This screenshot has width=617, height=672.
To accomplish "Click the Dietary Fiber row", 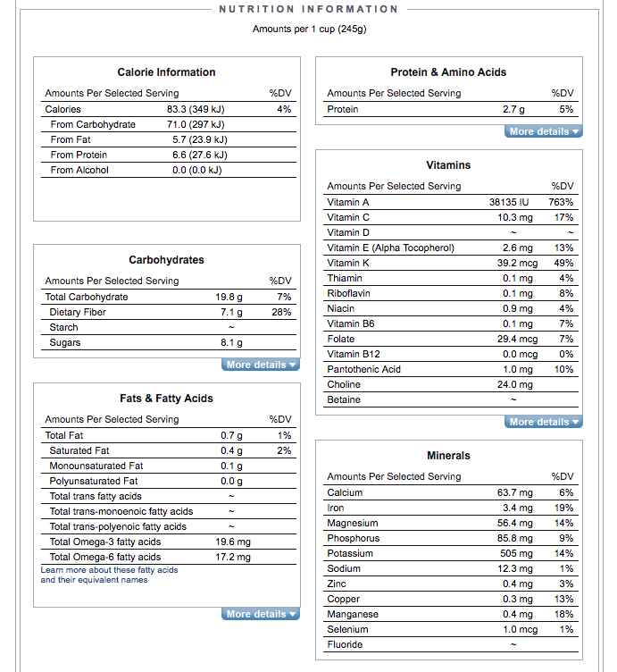I will (168, 312).
